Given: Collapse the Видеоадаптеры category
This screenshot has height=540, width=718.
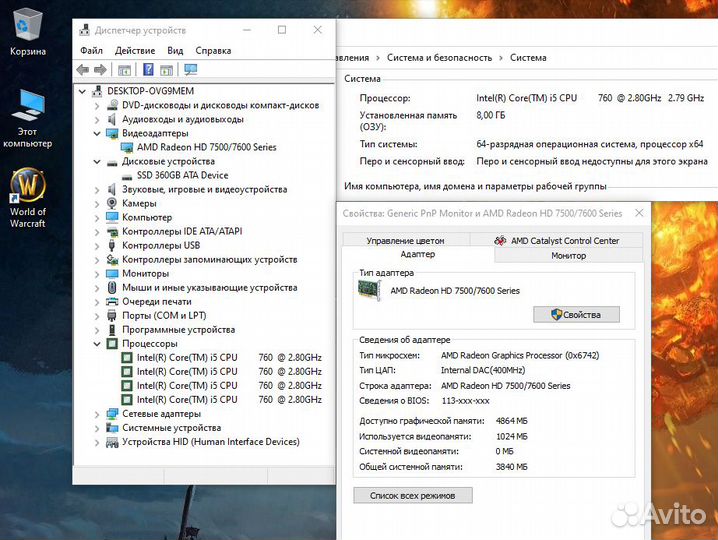Looking at the screenshot, I should [97, 133].
